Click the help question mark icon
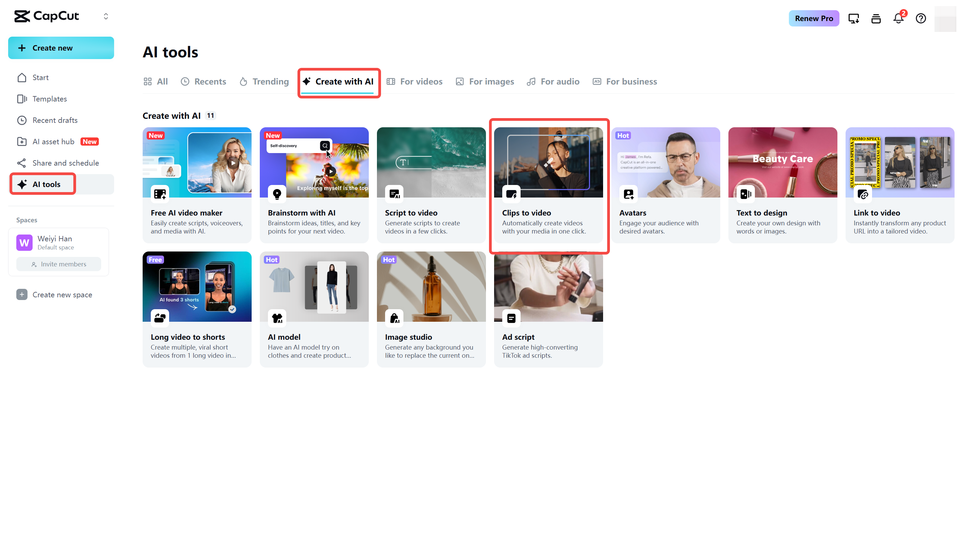978x560 pixels. coord(920,18)
